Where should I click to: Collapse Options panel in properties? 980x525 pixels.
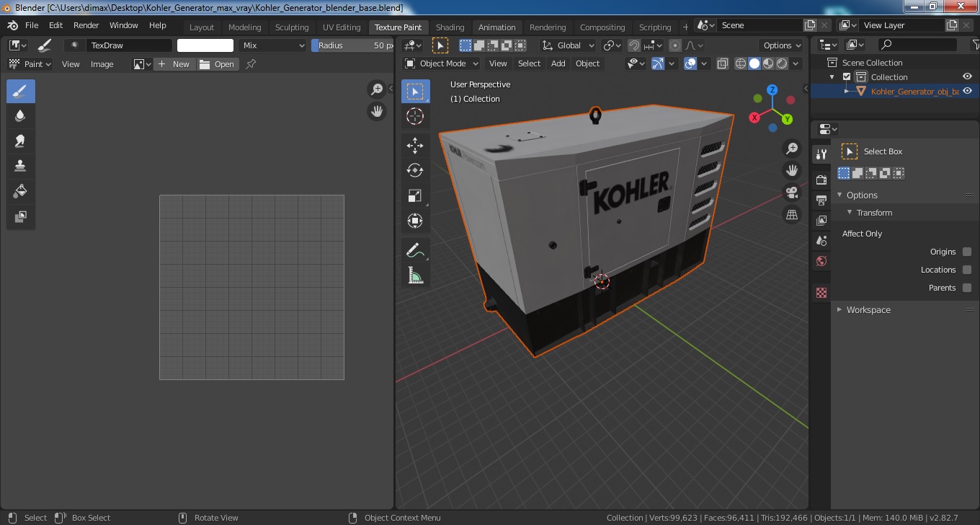pyautogui.click(x=839, y=195)
